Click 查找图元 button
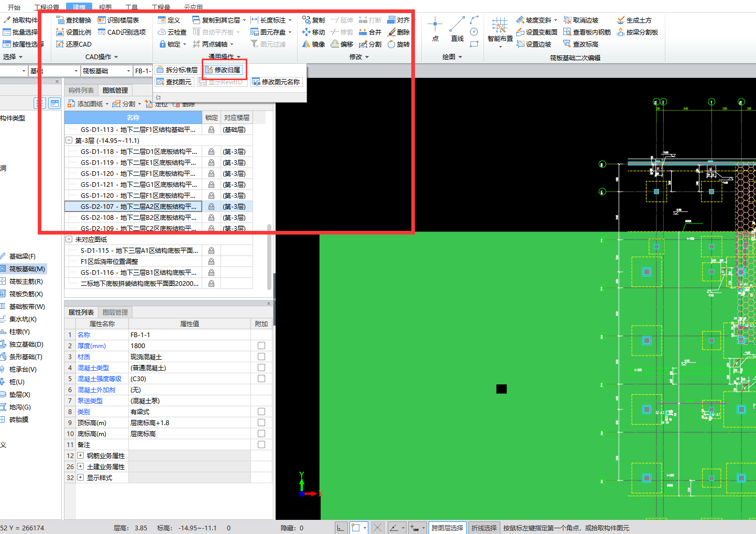This screenshot has height=534, width=756. (x=174, y=82)
